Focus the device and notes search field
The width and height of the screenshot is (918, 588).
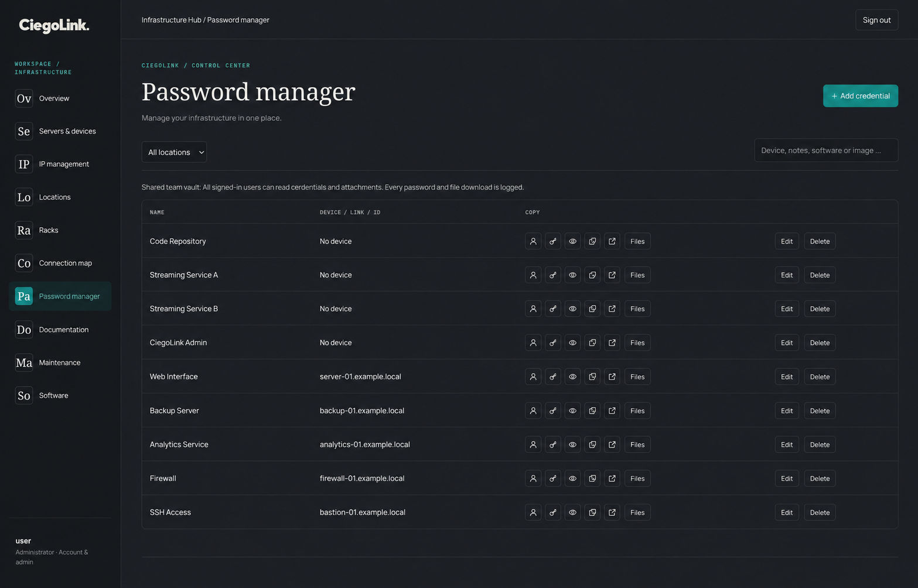[x=826, y=151]
